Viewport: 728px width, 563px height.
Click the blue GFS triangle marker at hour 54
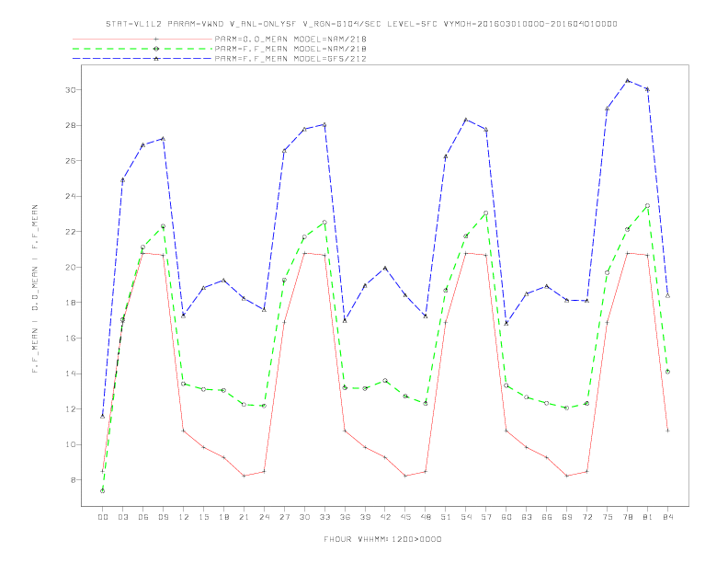pyautogui.click(x=466, y=120)
